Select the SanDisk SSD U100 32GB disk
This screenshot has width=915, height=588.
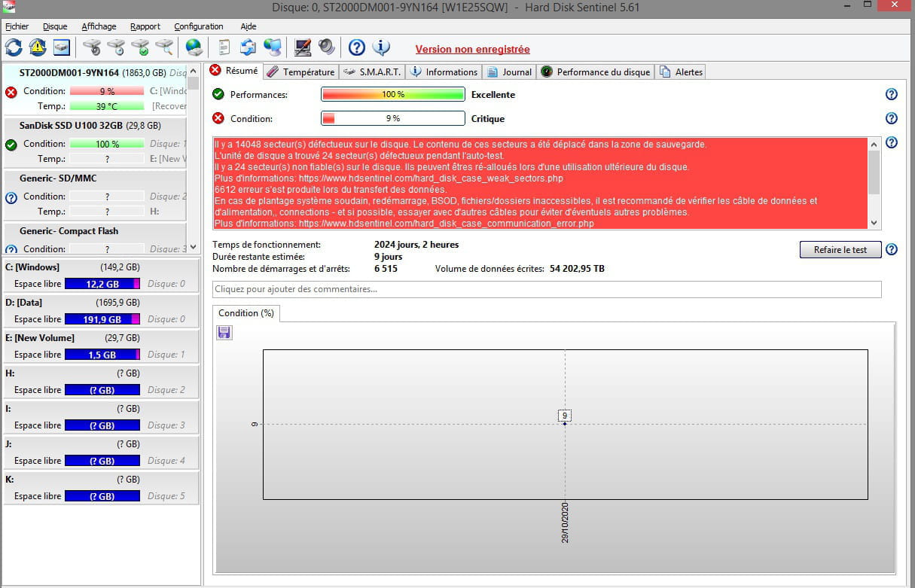click(95, 142)
